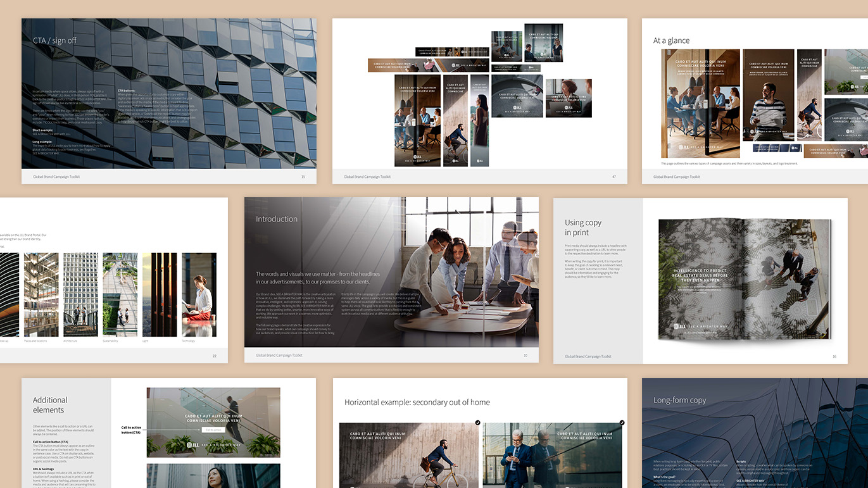The width and height of the screenshot is (868, 488).
Task: Click 'Global Brand Campaign Toolkit' footer on print slide
Action: (x=588, y=357)
